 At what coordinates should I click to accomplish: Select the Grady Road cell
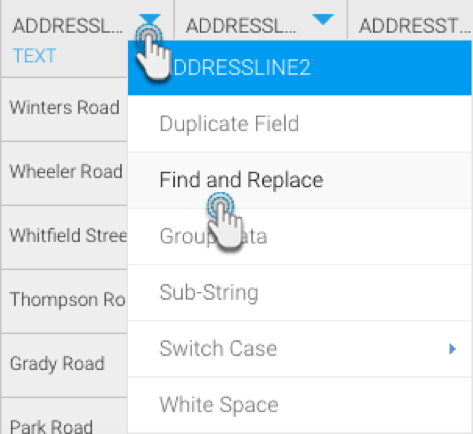[x=64, y=365]
